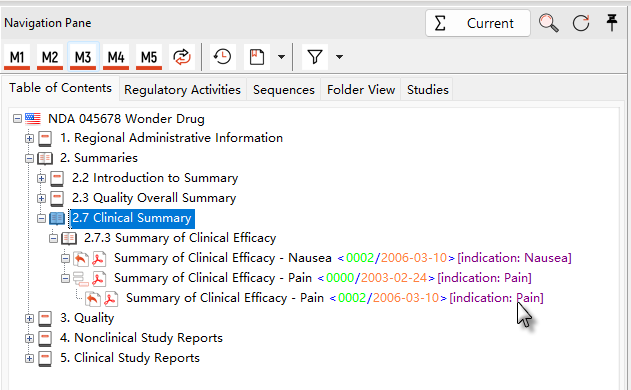
Task: Click the history clock toolbar icon
Action: click(x=222, y=57)
